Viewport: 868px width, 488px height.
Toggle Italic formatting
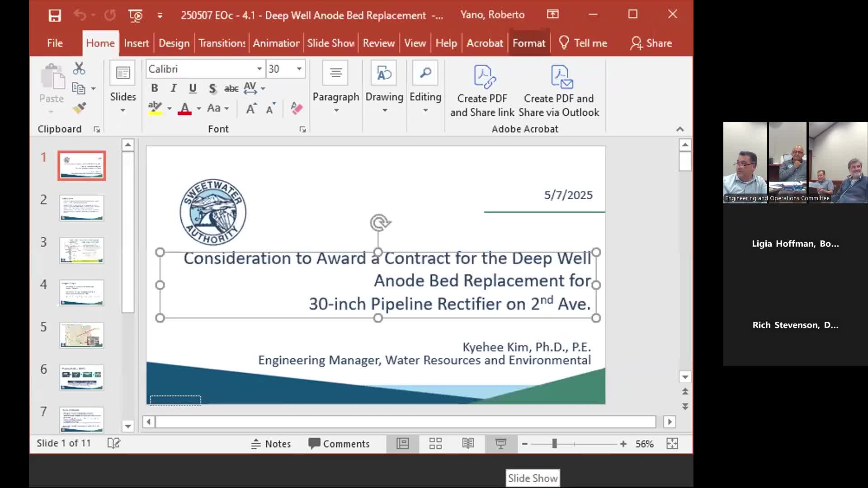[174, 88]
